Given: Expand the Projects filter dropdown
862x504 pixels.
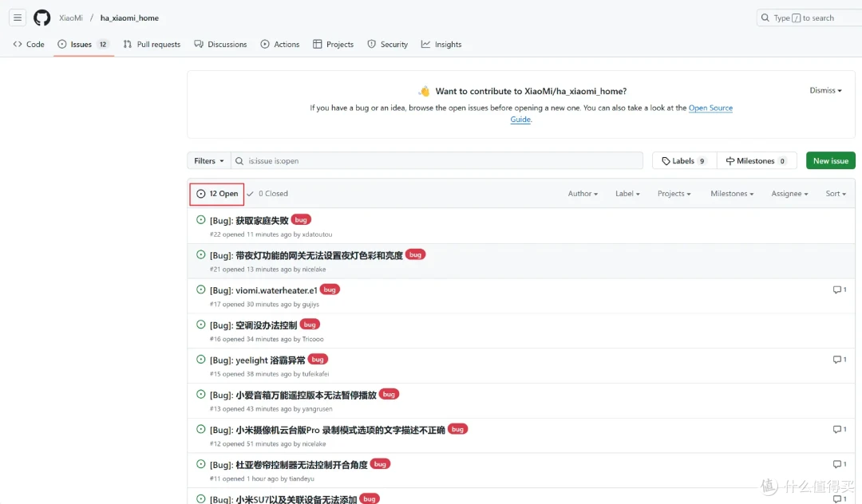Looking at the screenshot, I should (x=674, y=193).
